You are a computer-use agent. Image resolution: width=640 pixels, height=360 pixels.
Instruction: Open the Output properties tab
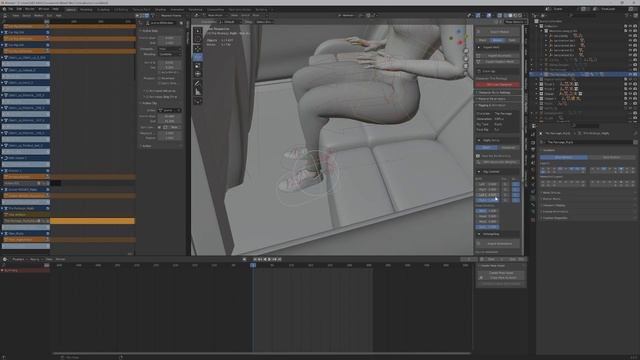[x=533, y=149]
